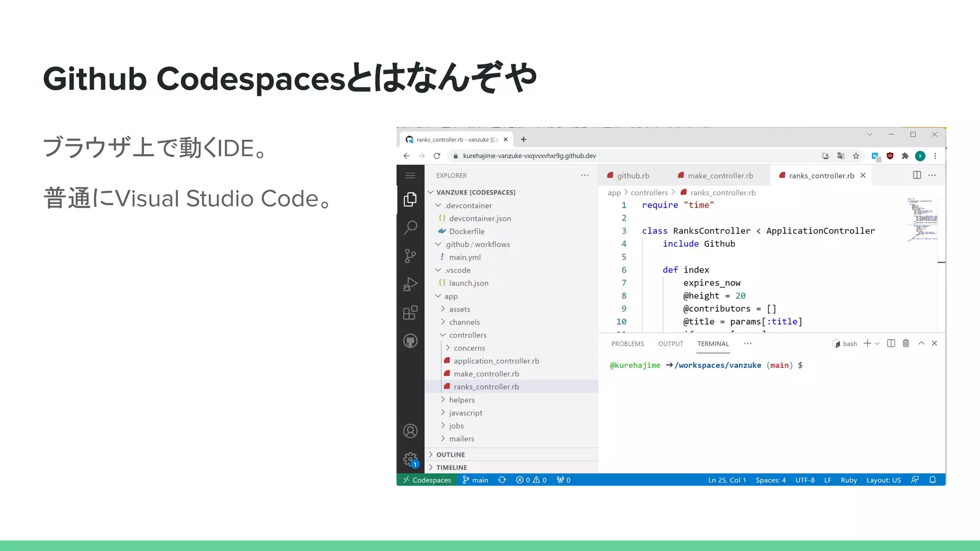Click the errors and warnings count
This screenshot has width=980, height=551.
[x=531, y=480]
